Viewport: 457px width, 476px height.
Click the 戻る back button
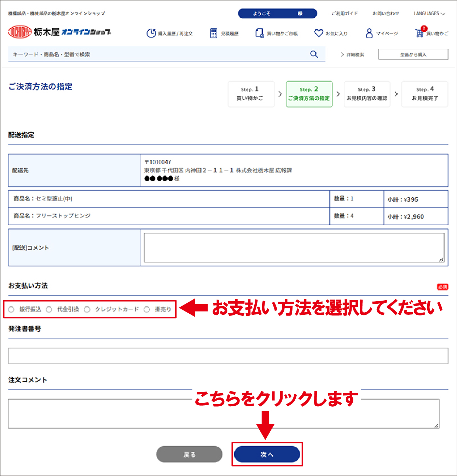tap(189, 454)
